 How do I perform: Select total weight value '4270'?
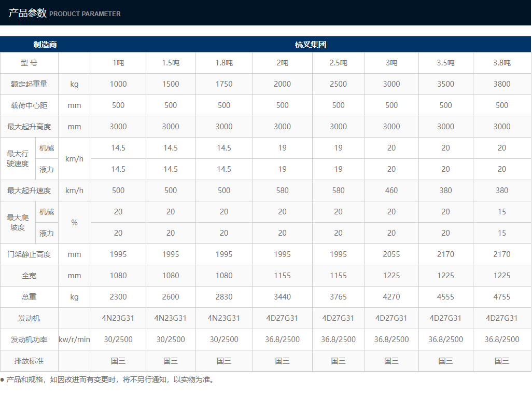[391, 297]
